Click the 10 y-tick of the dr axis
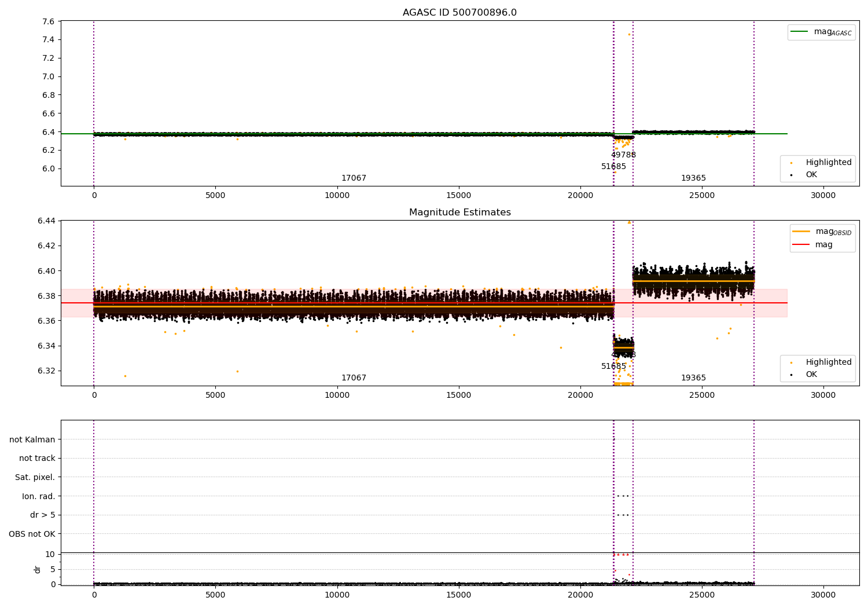 [50, 555]
